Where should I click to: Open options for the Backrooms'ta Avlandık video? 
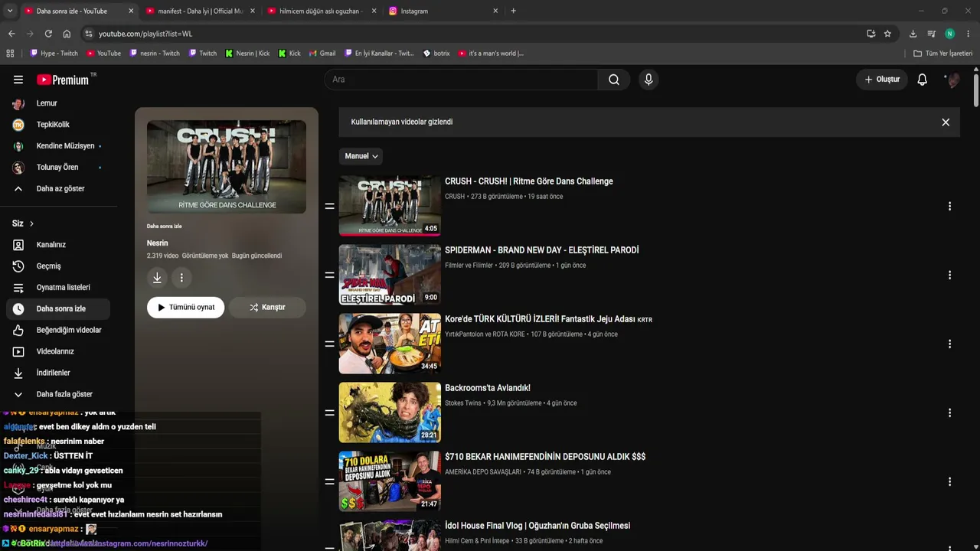[949, 412]
